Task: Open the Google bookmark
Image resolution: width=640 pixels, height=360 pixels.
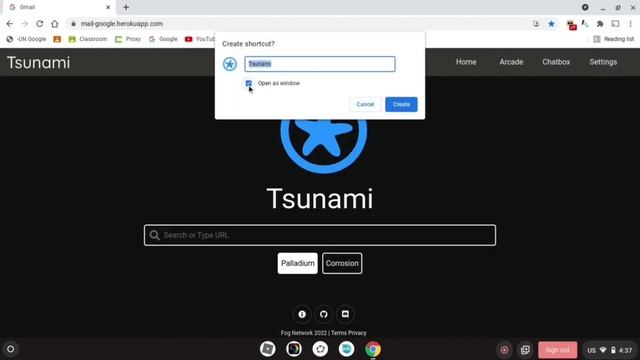Action: pos(163,39)
